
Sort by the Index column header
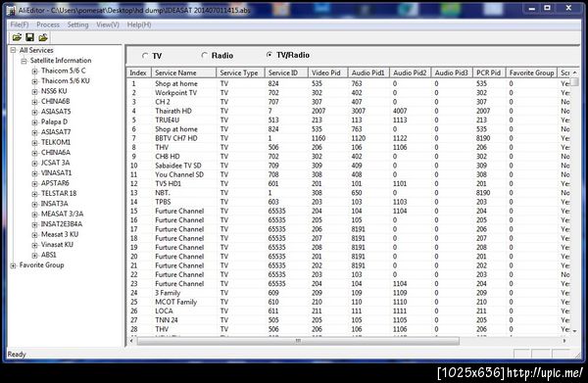click(139, 72)
